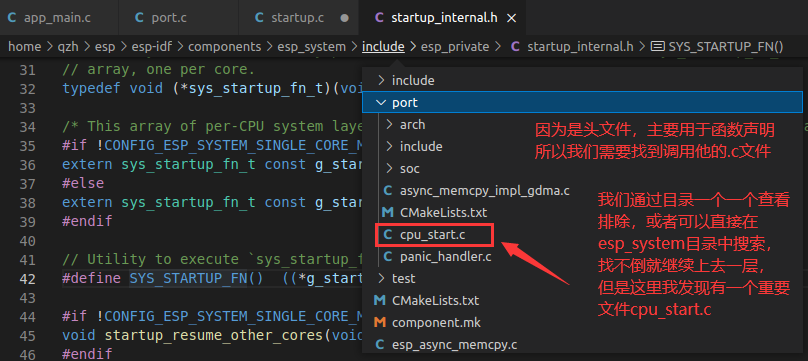Image resolution: width=808 pixels, height=361 pixels.
Task: Click the #endif directive on line 39
Action: pyautogui.click(x=87, y=221)
